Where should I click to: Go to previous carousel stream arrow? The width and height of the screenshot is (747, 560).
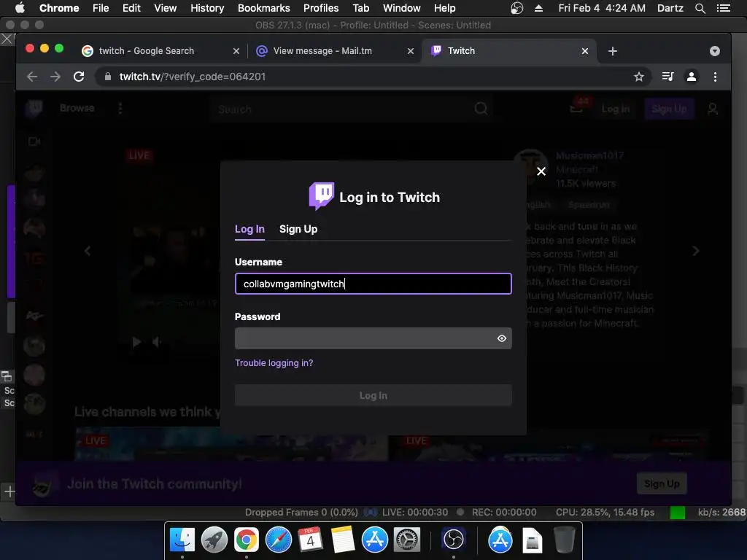coord(88,251)
